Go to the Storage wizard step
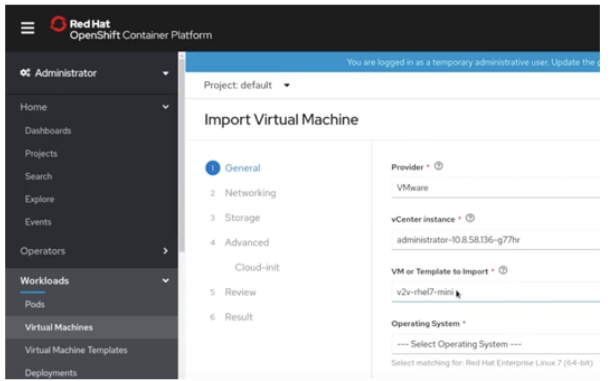This screenshot has height=381, width=613. tap(242, 218)
